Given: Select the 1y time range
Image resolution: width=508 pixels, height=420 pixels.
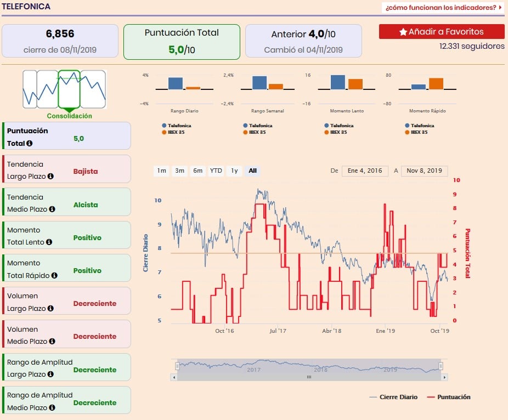Looking at the screenshot, I should point(234,171).
